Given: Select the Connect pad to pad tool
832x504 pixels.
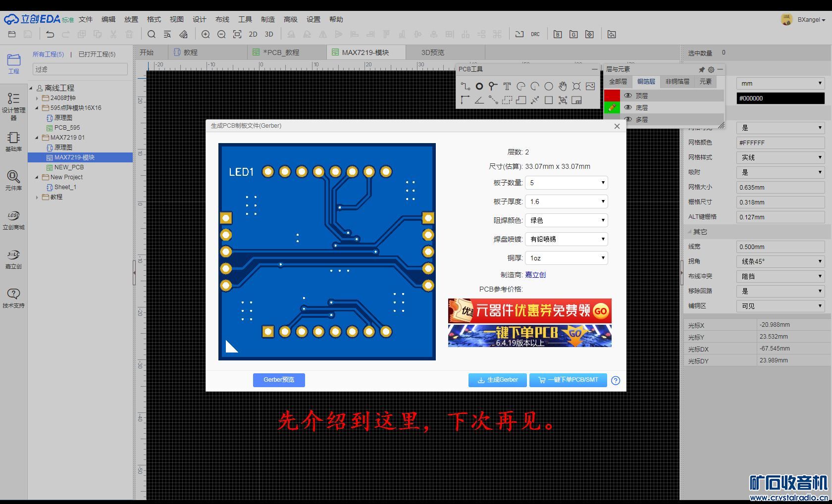Looking at the screenshot, I should [493, 100].
